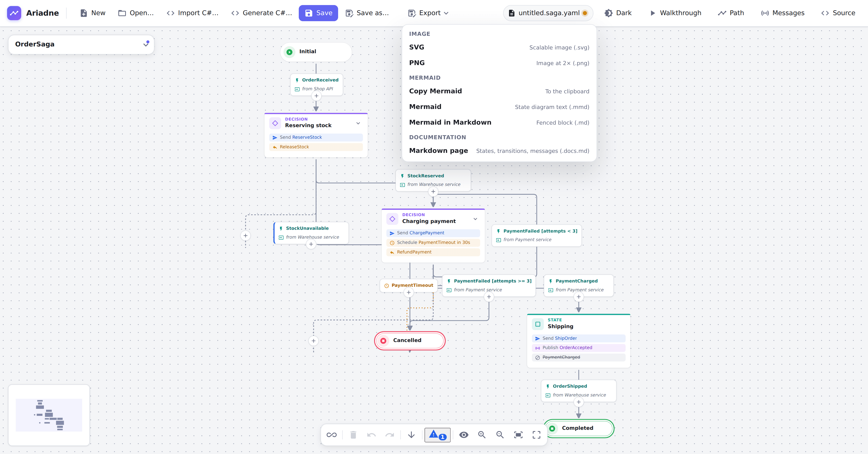Click the link icon in bottom toolbar
868x454 pixels.
tap(332, 435)
